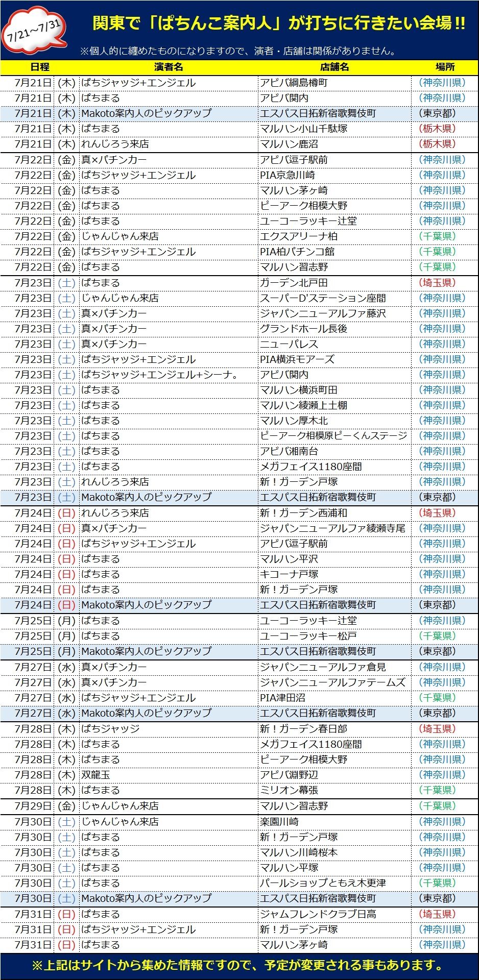Select store cell ジャパンニューアルファ綾瀬寺尾
The width and height of the screenshot is (479, 980).
tap(334, 528)
